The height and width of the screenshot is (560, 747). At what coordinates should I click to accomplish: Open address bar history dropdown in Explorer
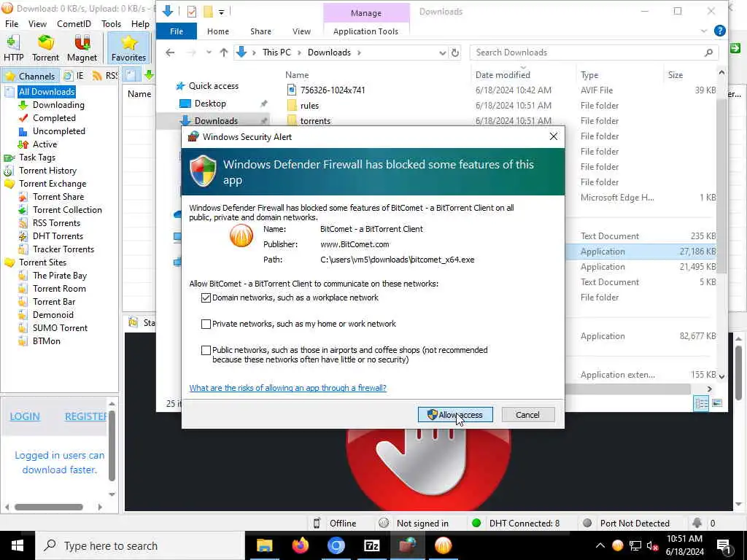442,52
